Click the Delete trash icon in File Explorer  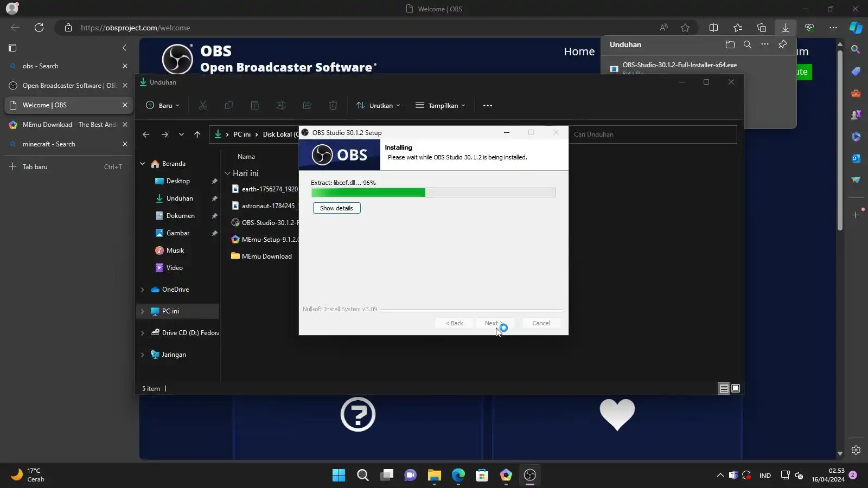333,106
